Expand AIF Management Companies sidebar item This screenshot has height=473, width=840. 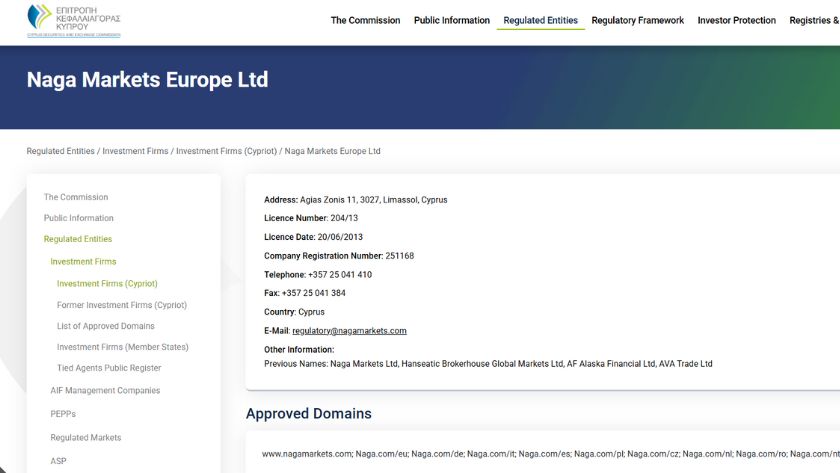pos(105,391)
